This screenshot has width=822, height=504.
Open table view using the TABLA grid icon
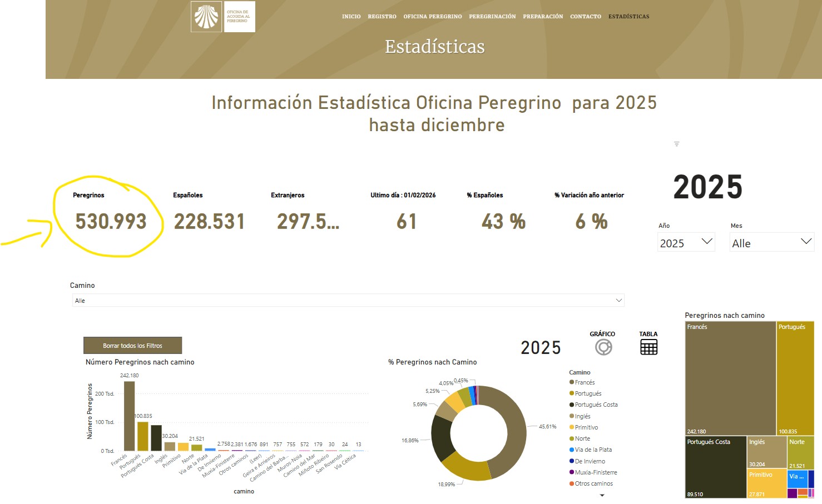648,346
